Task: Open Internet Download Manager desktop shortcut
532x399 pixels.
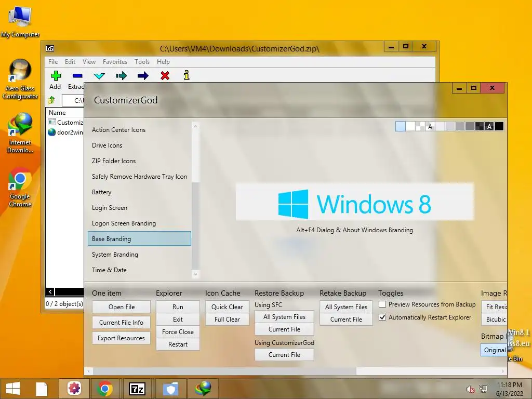Action: 20,134
